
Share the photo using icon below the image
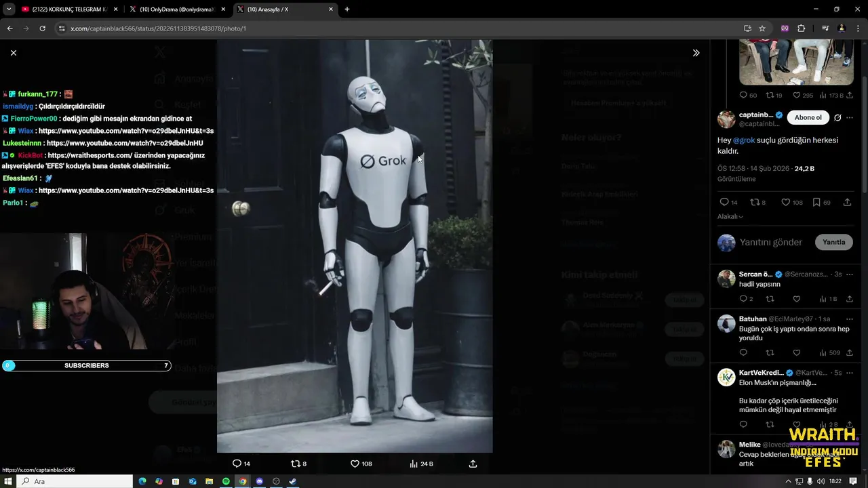click(x=473, y=464)
